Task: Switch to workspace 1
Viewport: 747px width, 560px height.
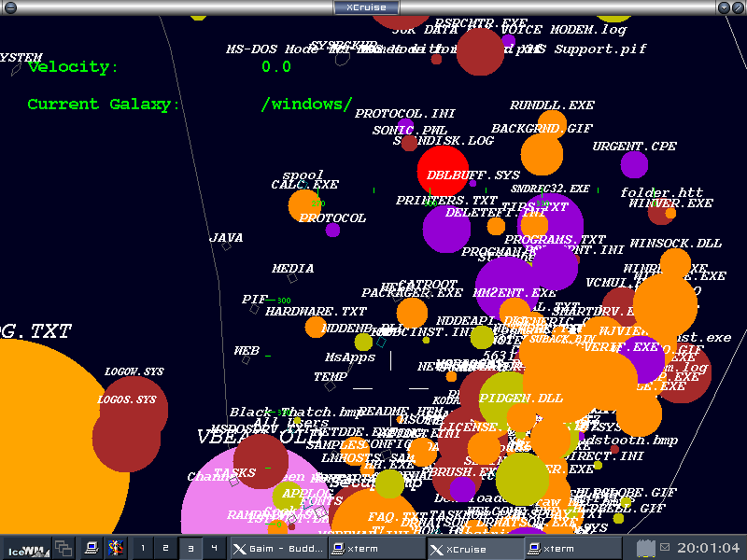Action: pyautogui.click(x=142, y=548)
